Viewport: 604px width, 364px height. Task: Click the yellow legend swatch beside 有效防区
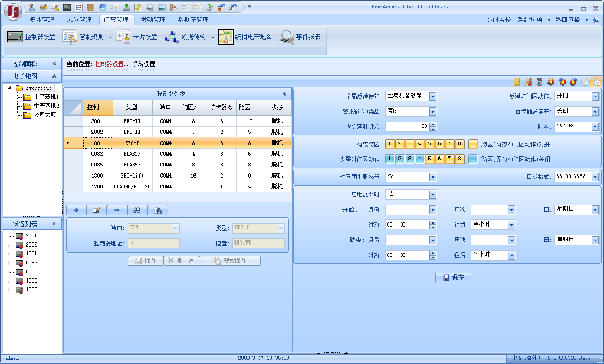(x=473, y=144)
